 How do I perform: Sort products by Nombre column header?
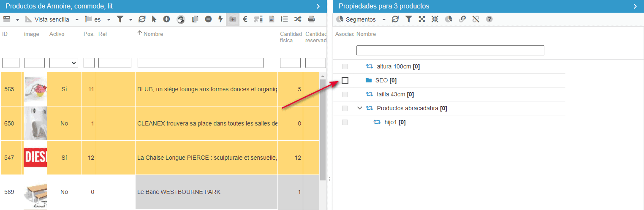(153, 34)
